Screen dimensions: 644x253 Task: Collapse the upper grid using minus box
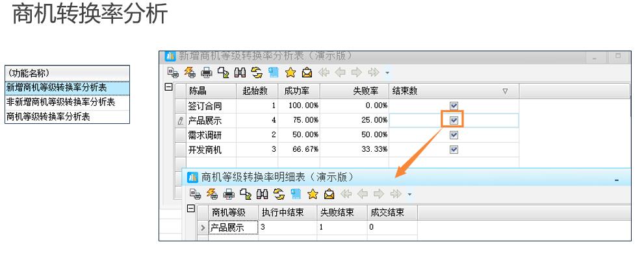pos(168,87)
